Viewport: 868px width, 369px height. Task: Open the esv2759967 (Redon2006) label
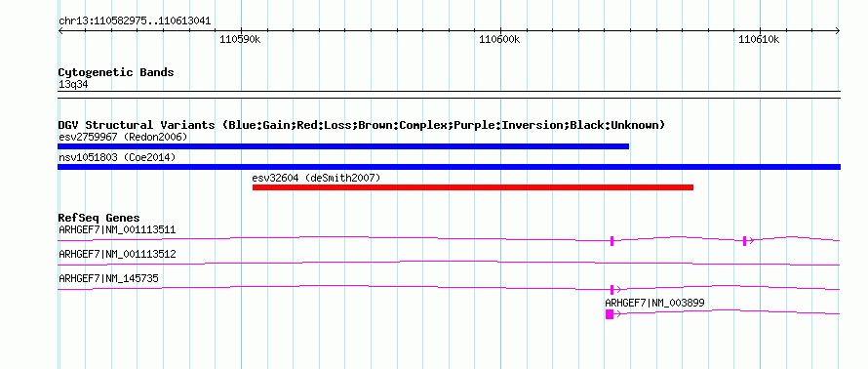click(x=123, y=137)
